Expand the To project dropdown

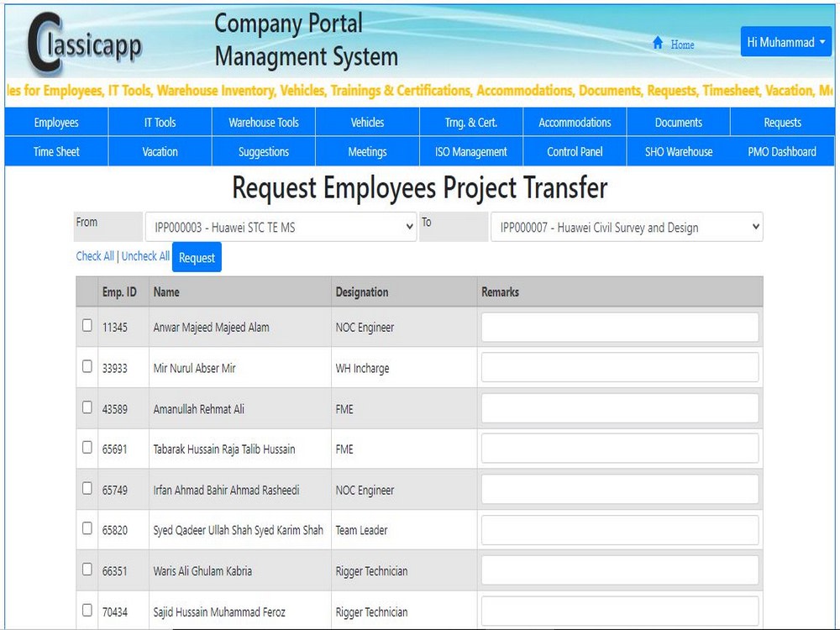click(x=627, y=227)
